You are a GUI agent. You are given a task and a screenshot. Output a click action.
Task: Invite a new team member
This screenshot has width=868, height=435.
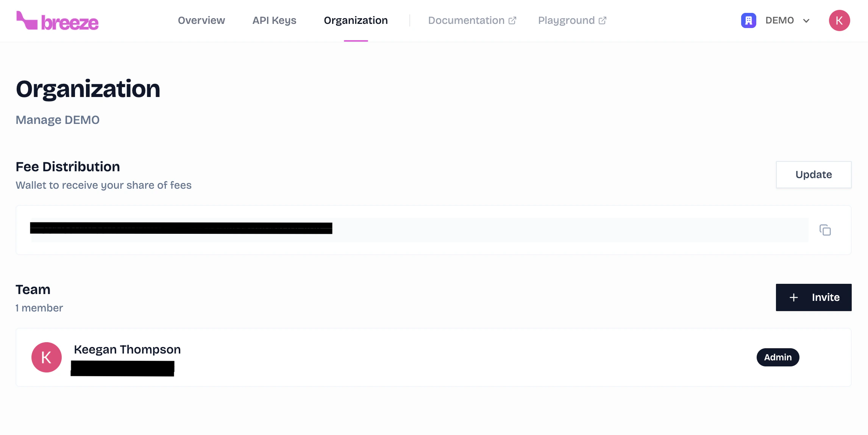click(x=813, y=297)
